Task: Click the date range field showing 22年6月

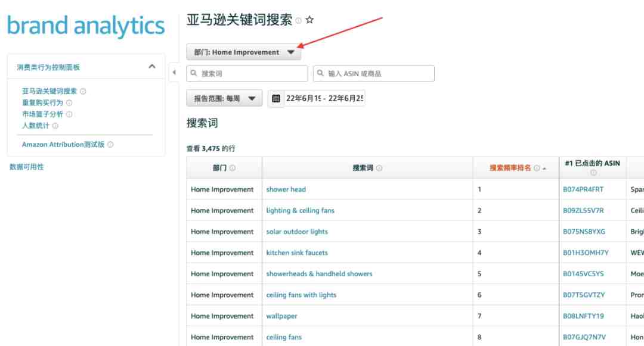Action: [324, 98]
